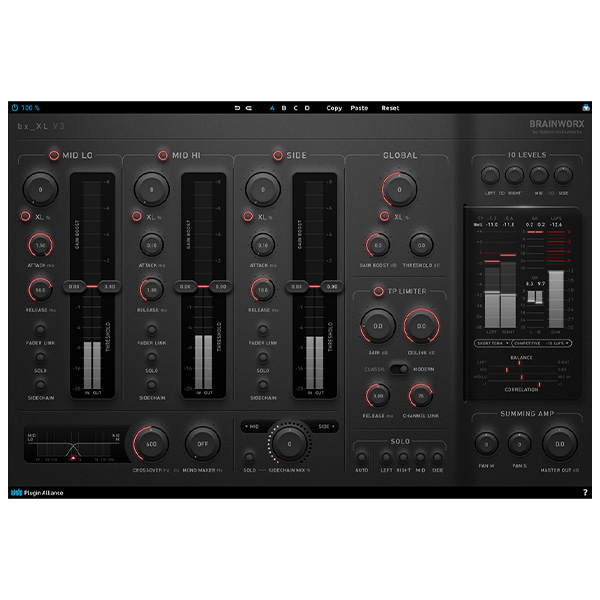Open the SIDE sidechain source dropdown
This screenshot has height=600, width=600.
click(326, 426)
